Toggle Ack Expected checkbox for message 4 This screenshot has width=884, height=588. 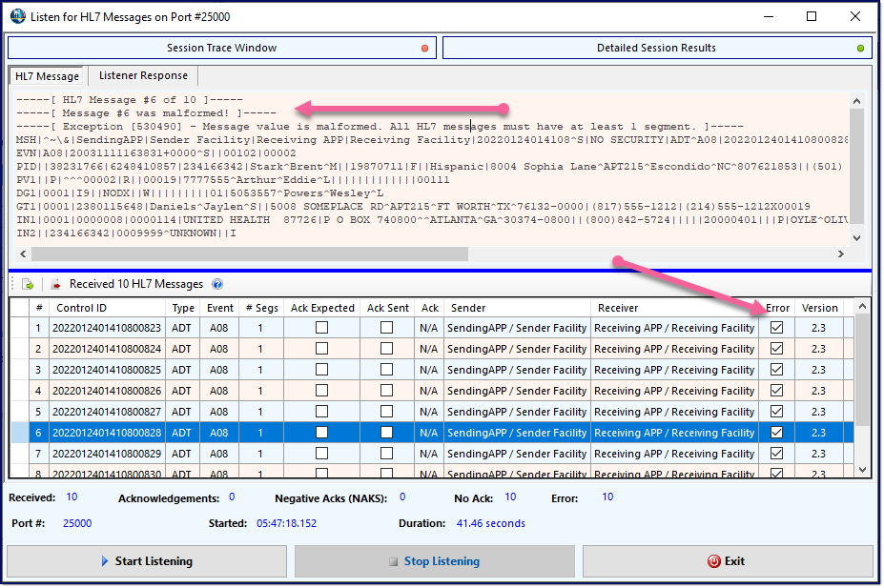321,391
